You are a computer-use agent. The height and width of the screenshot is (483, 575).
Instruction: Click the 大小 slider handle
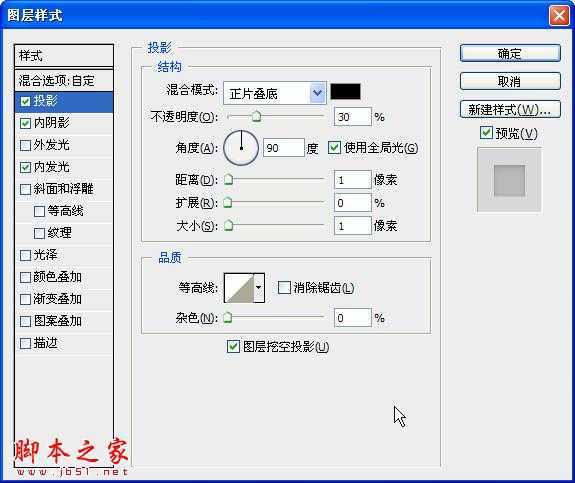(228, 225)
